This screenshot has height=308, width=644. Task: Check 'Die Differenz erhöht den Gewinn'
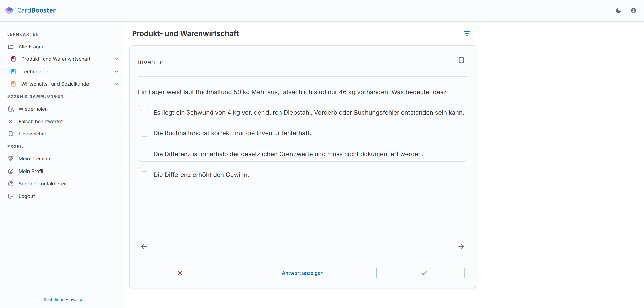click(145, 175)
